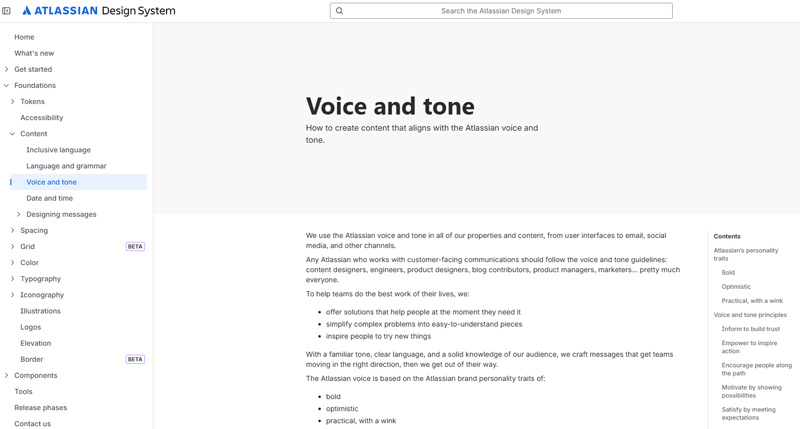Jump to Voice and tone principles
The image size is (800, 429).
[750, 315]
